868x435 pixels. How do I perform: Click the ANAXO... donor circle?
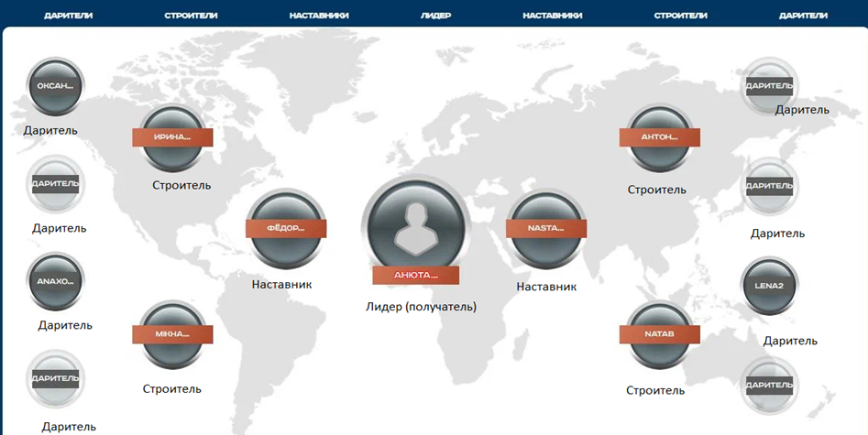coord(55,281)
